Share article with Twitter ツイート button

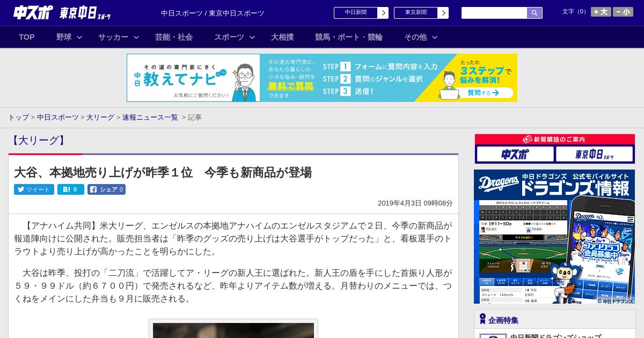click(x=34, y=189)
